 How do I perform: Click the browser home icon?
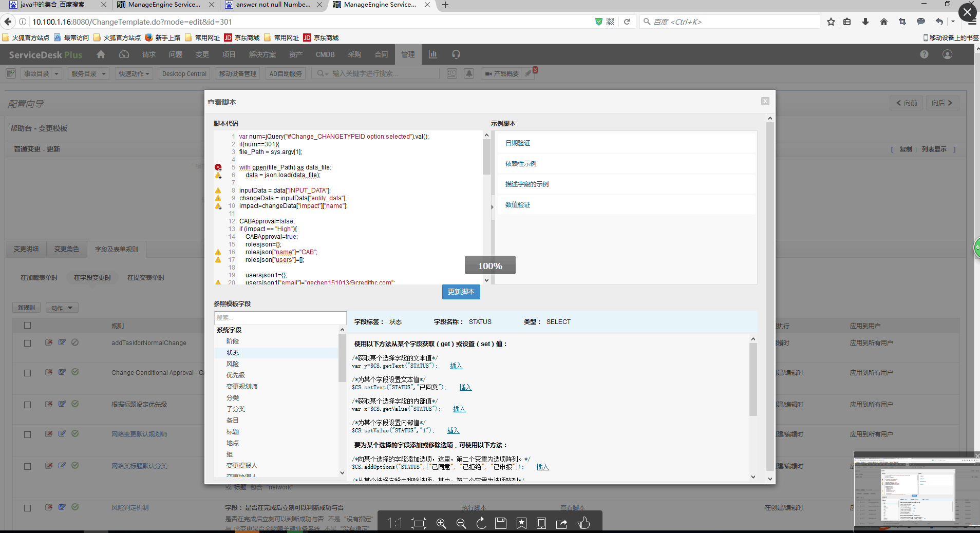(x=884, y=22)
